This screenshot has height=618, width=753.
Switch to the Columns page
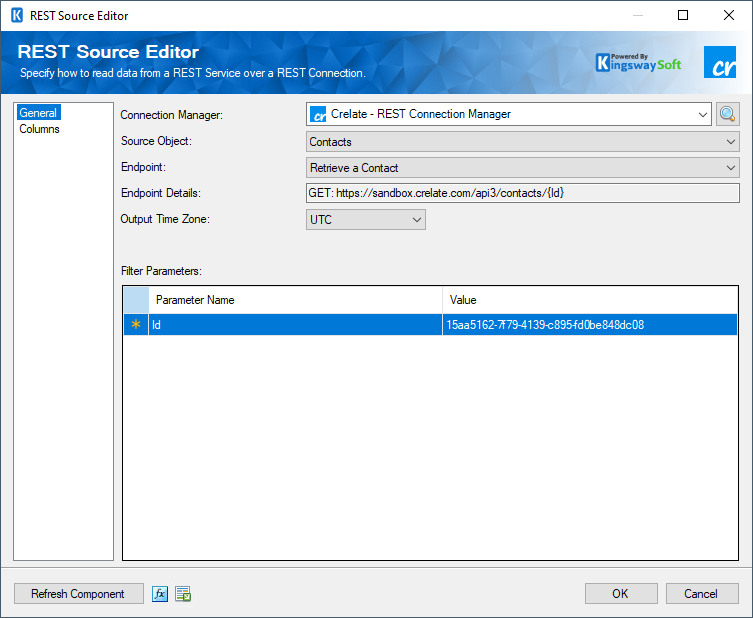(x=39, y=129)
